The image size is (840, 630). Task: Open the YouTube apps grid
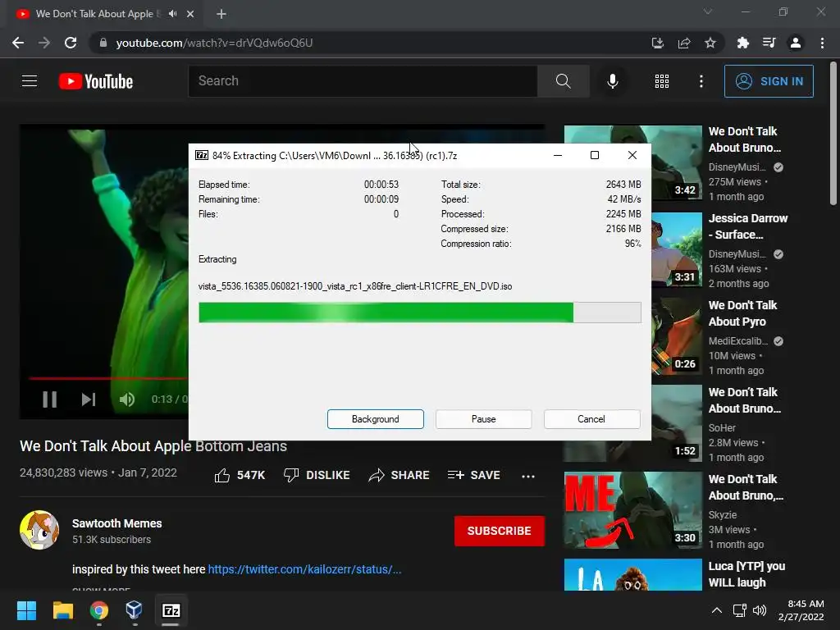pyautogui.click(x=662, y=81)
